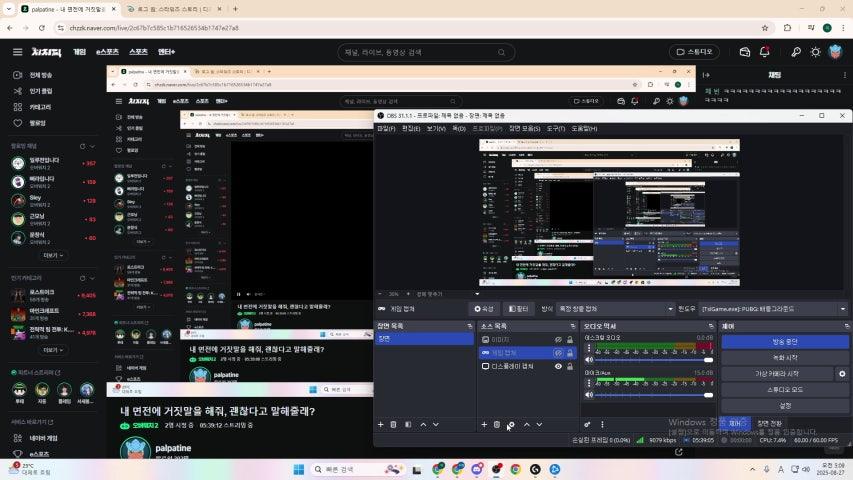Delete the selected source with the trash icon
Image resolution: width=853 pixels, height=480 pixels.
point(497,424)
